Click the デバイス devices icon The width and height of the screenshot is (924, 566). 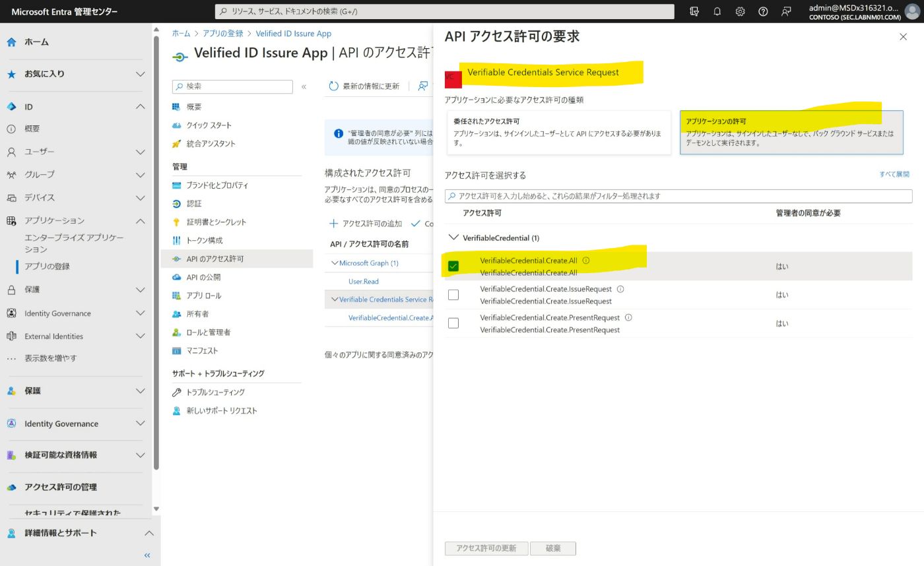pyautogui.click(x=11, y=198)
